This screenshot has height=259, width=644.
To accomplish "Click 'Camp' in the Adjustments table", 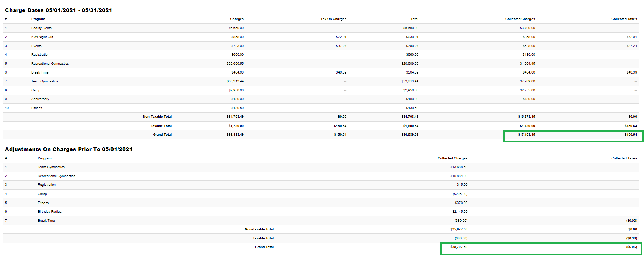I will tap(42, 194).
